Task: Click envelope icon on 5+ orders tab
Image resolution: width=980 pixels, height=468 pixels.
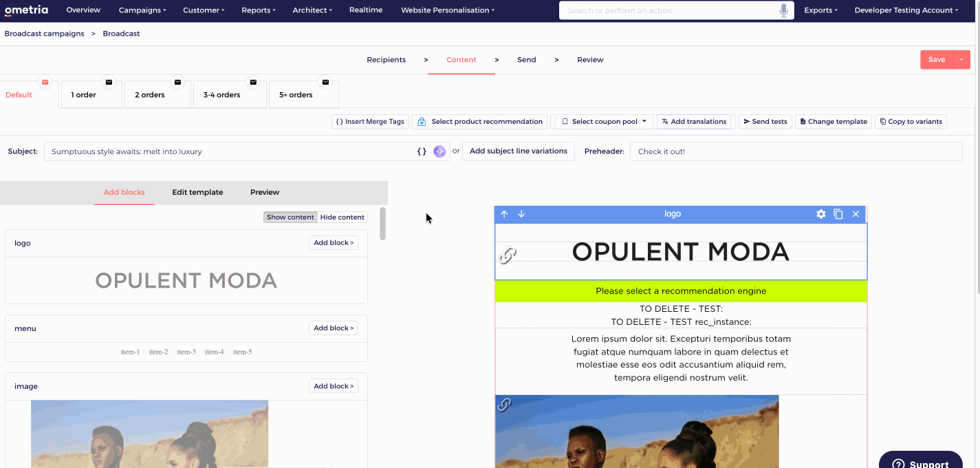Action: 325,82
